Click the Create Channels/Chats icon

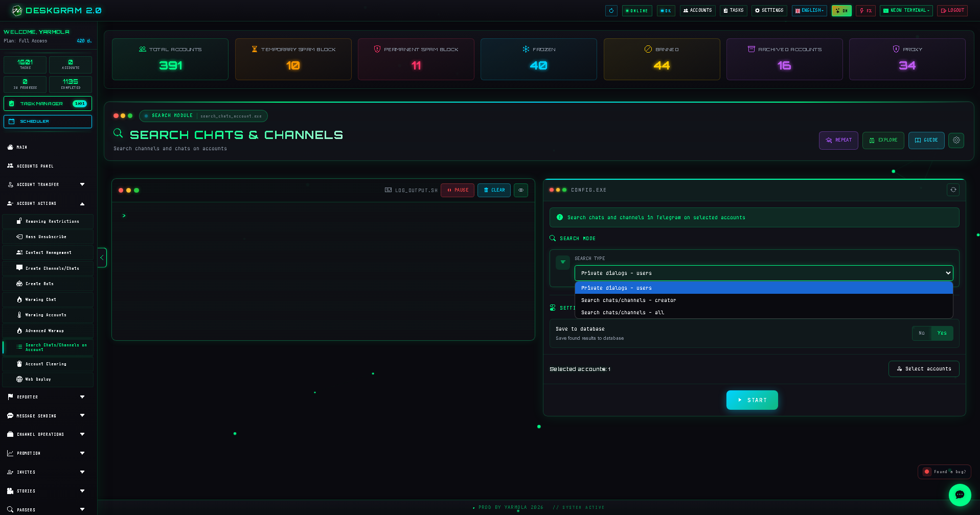click(19, 268)
